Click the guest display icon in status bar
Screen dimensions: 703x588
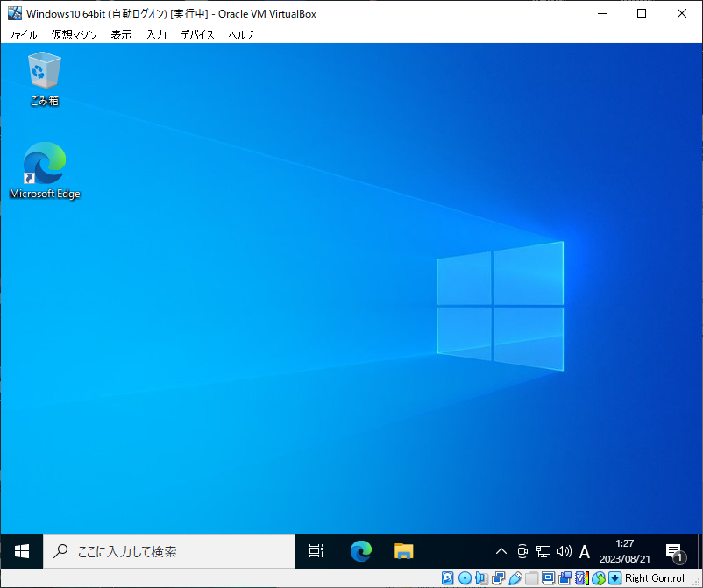click(548, 578)
